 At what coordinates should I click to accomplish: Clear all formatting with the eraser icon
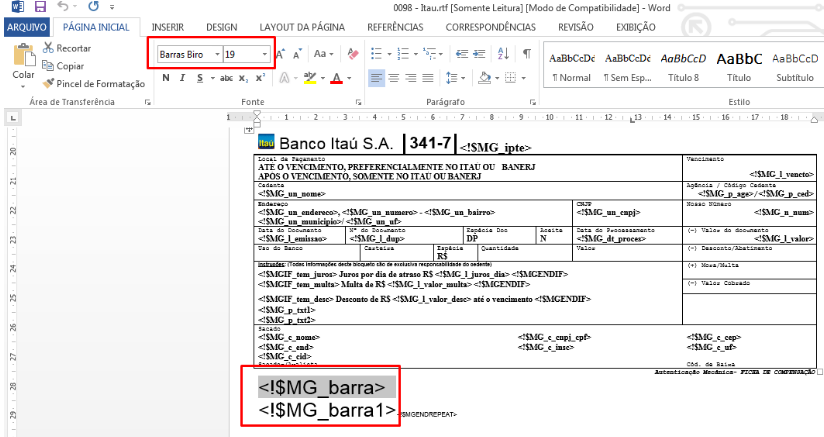353,54
